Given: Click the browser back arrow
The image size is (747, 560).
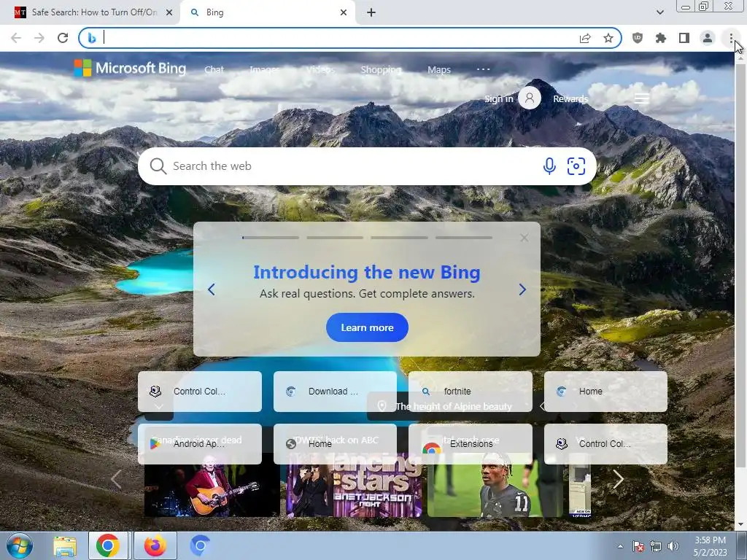Looking at the screenshot, I should pos(16,38).
